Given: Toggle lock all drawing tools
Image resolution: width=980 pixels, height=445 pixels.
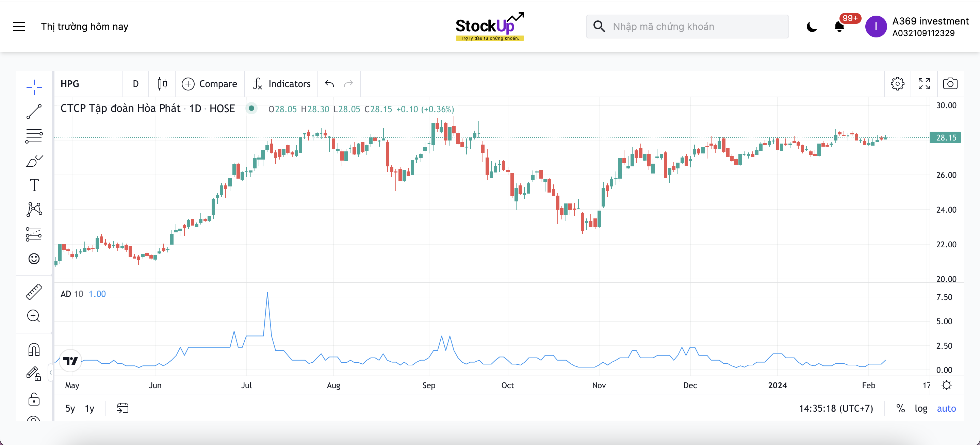Looking at the screenshot, I should [34, 399].
